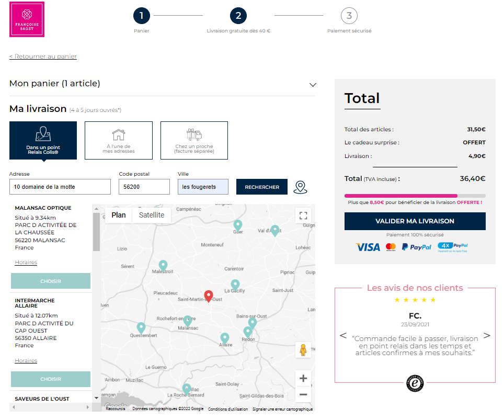Click Signaler une erreur cartographique link

click(x=282, y=409)
